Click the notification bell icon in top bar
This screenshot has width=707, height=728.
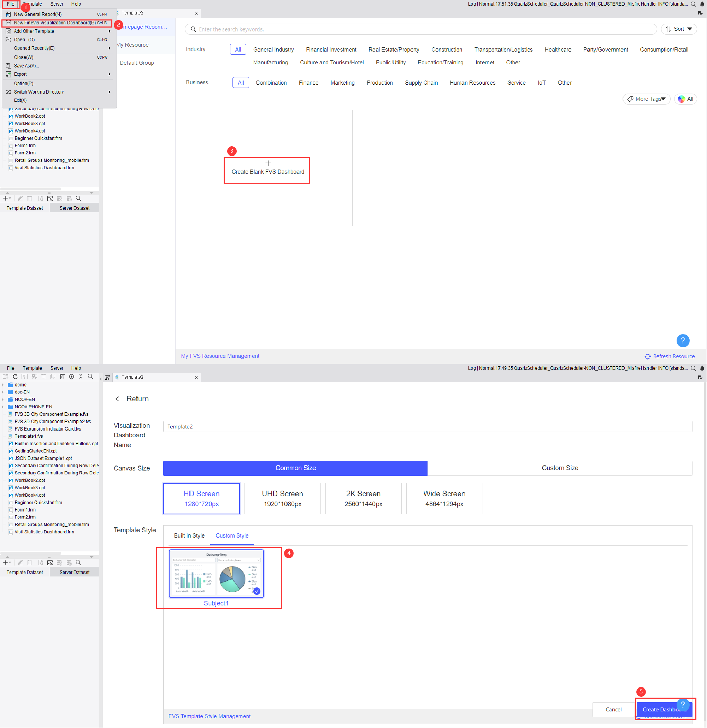click(x=701, y=4)
